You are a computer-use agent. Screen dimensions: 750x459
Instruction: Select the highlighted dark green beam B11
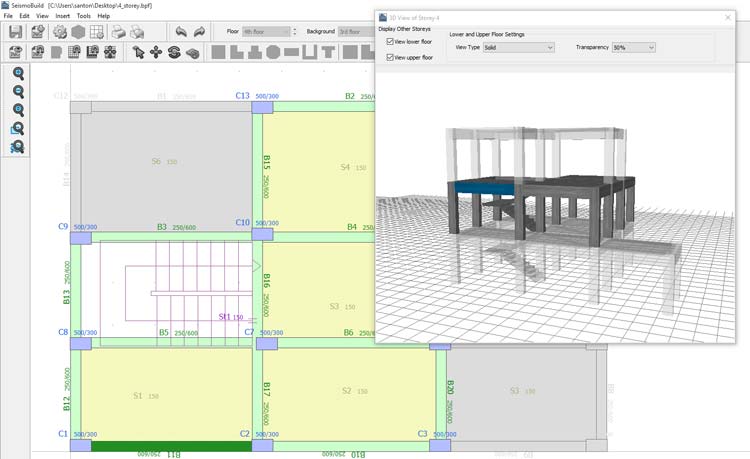pos(171,446)
